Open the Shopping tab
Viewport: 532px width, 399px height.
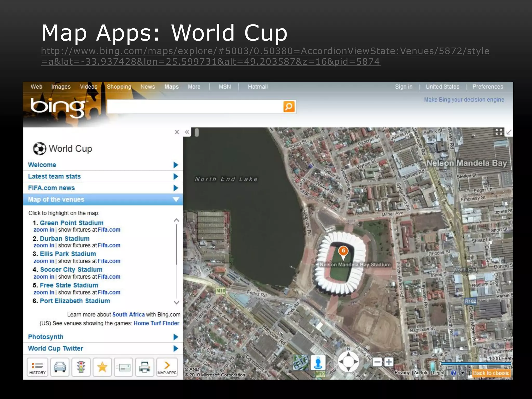tap(119, 87)
